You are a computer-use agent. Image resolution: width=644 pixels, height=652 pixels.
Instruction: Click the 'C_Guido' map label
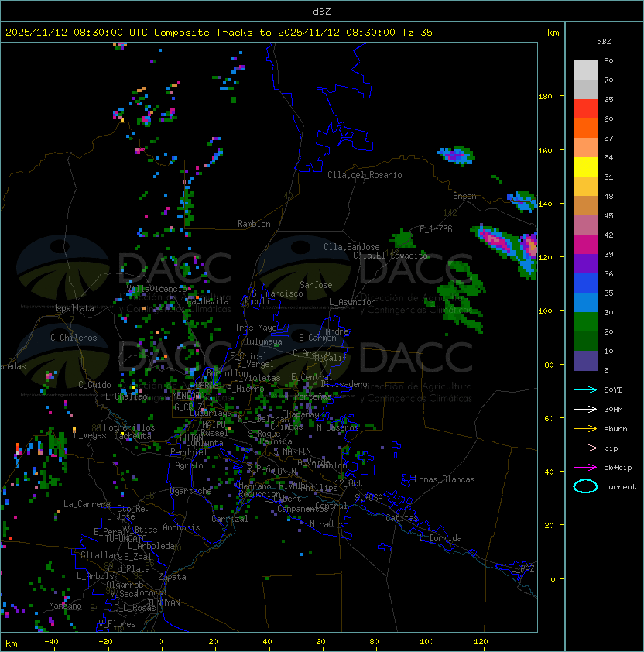pos(94,385)
